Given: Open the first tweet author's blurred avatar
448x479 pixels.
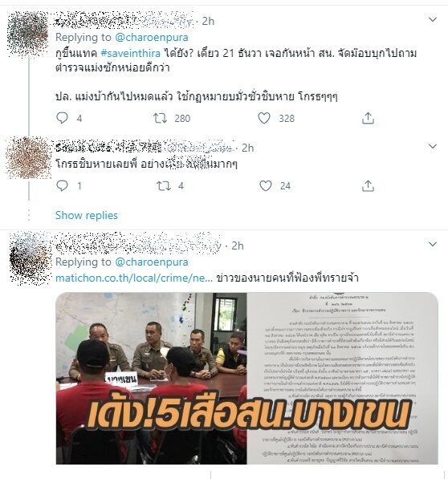Looking at the screenshot, I should [x=28, y=34].
